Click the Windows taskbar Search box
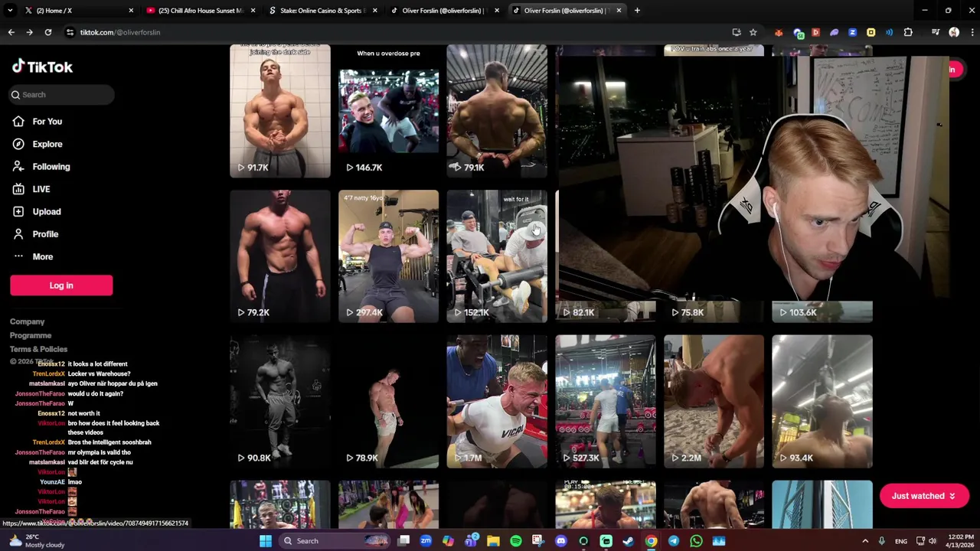Screen dimensions: 980x551 coord(335,541)
